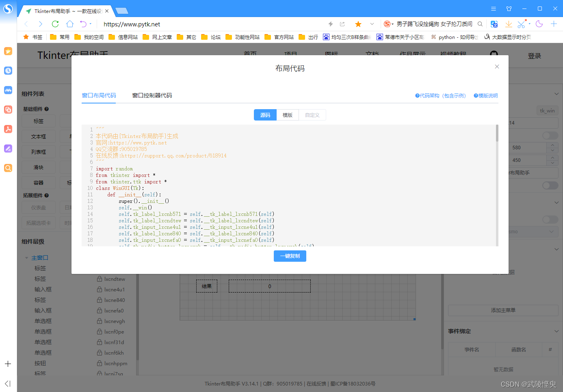Switch to 窗口布局代码 tab
Screen dimensions: 563x392
99,95
